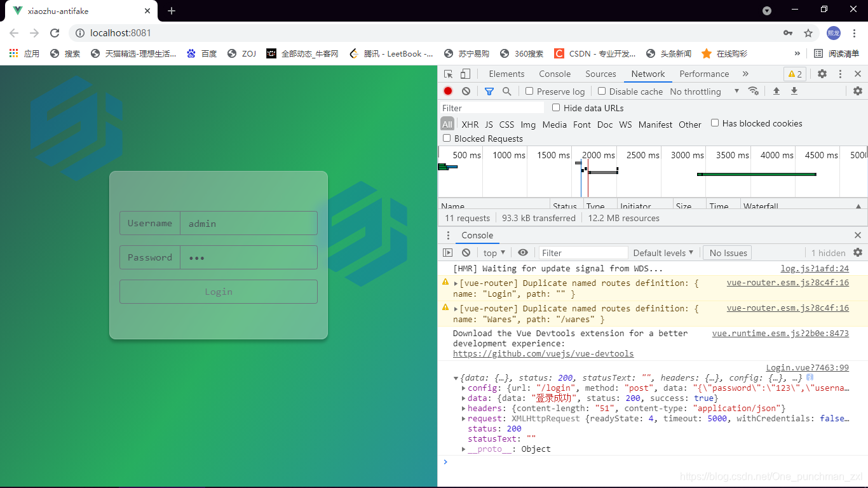The height and width of the screenshot is (488, 868).
Task: Check Blocked Requests
Action: point(447,138)
